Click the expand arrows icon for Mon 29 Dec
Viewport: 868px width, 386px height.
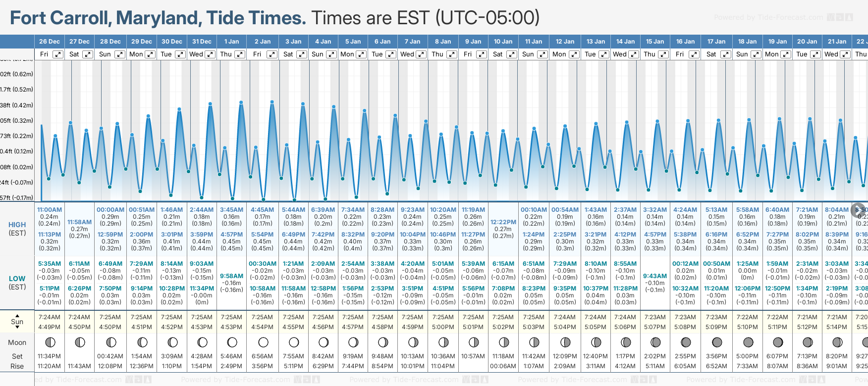[x=150, y=54]
